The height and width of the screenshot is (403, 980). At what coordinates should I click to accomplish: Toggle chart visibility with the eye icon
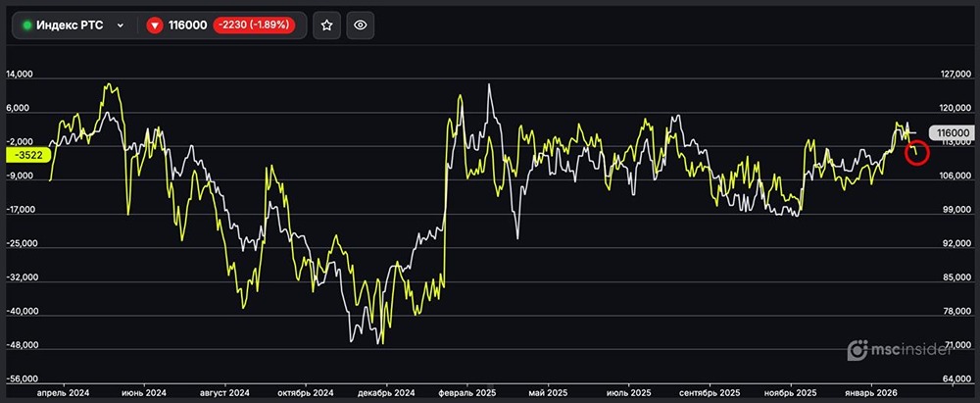tap(360, 25)
